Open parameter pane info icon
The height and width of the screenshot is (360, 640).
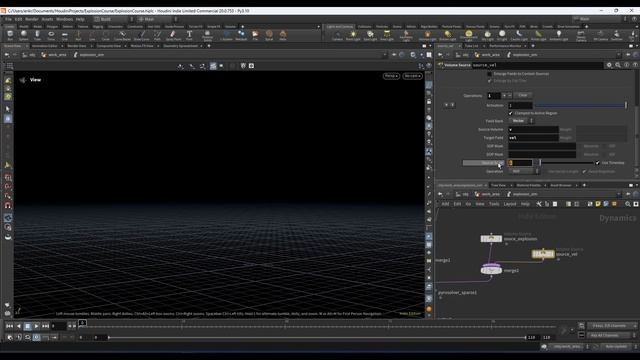(627, 65)
